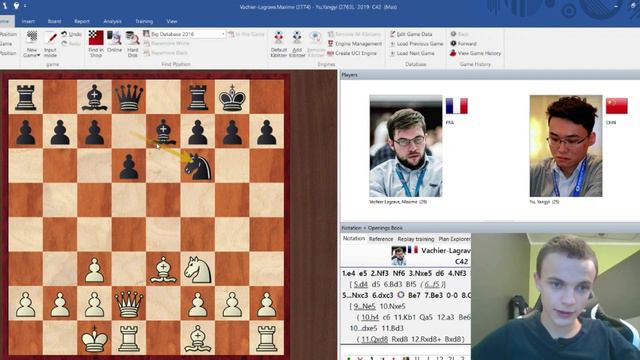Select the black knight on f6
Screen dimensions: 640x360
point(198,166)
